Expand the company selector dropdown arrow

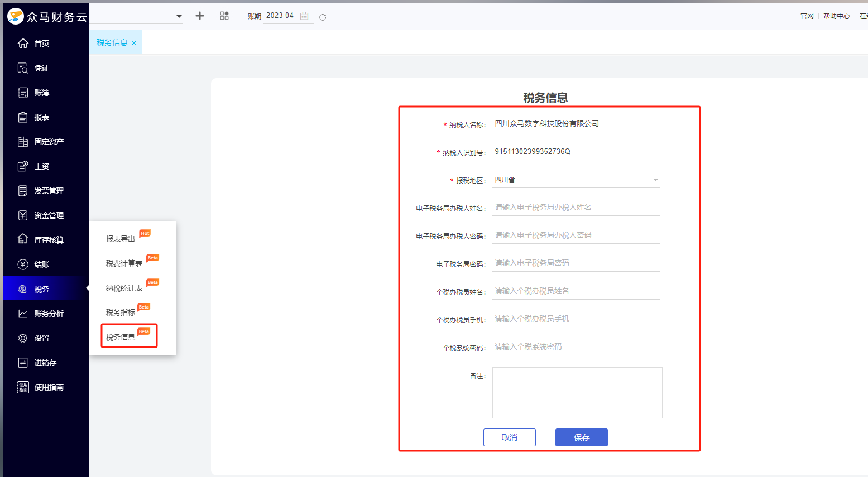[179, 16]
